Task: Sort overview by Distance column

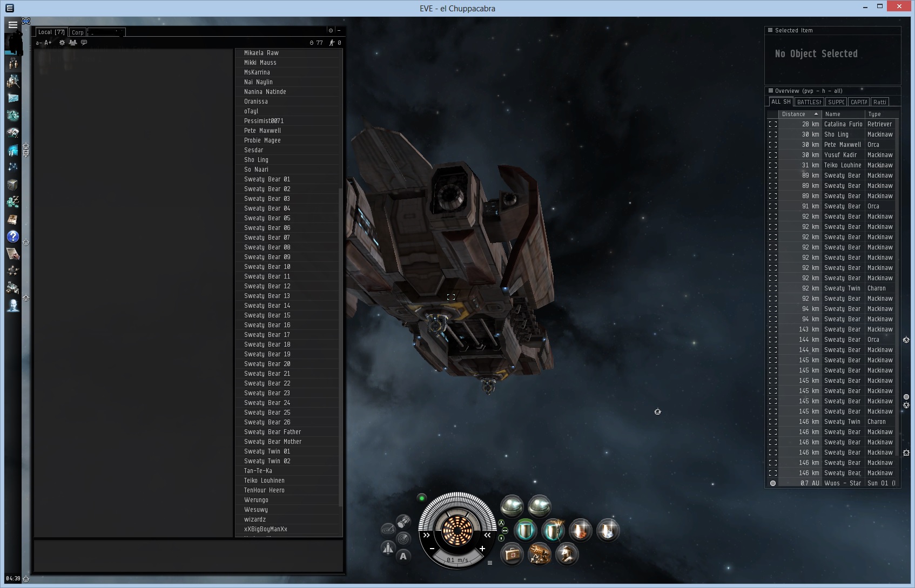Action: point(799,114)
